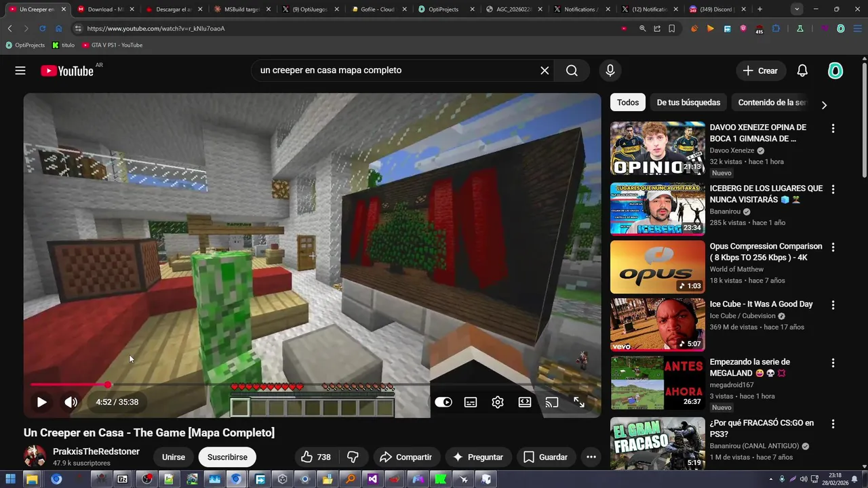Share the video via Compartir
868x488 pixels.
pos(406,457)
